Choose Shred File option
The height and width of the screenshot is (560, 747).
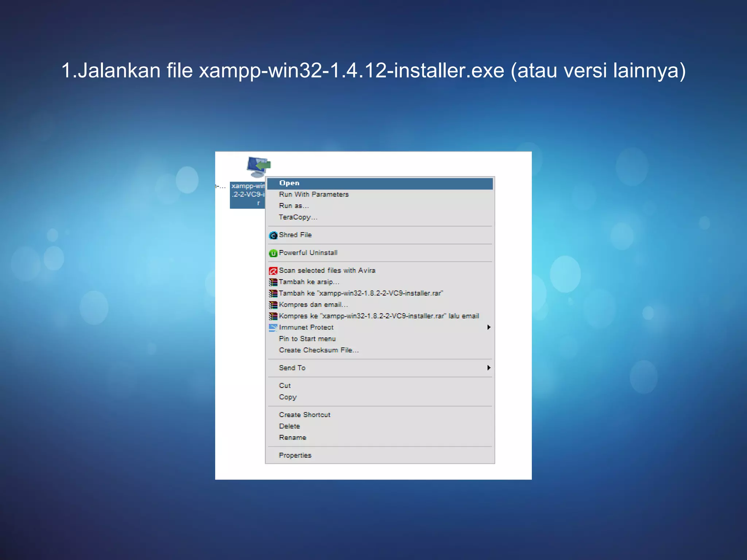(380, 235)
